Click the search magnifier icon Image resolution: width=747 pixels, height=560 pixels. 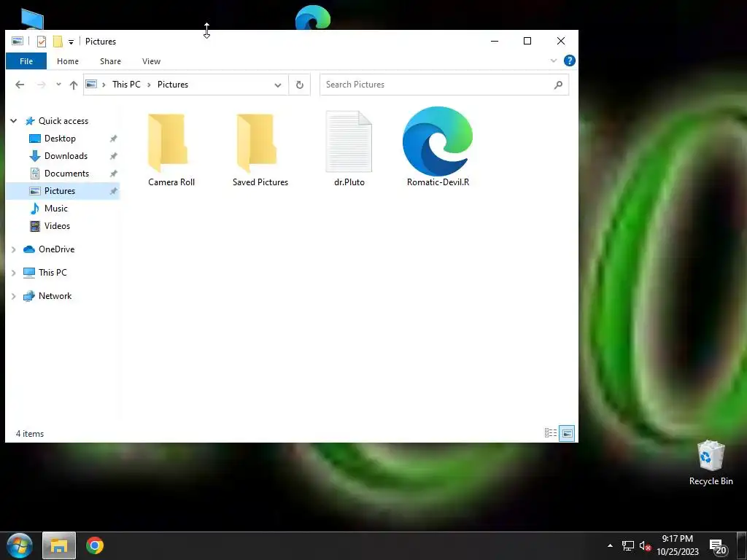pyautogui.click(x=558, y=85)
